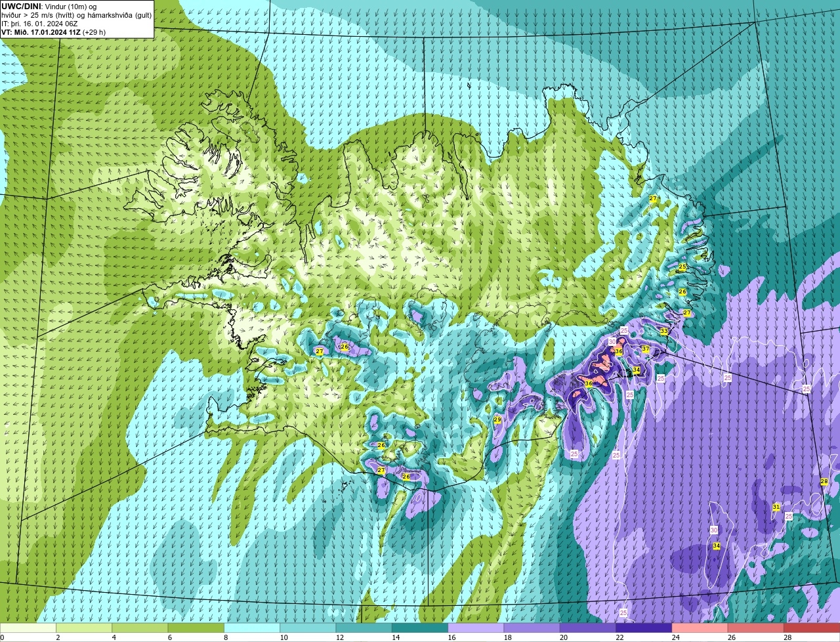Pick the 20–22 m/s violet legend swatch

(x=588, y=628)
